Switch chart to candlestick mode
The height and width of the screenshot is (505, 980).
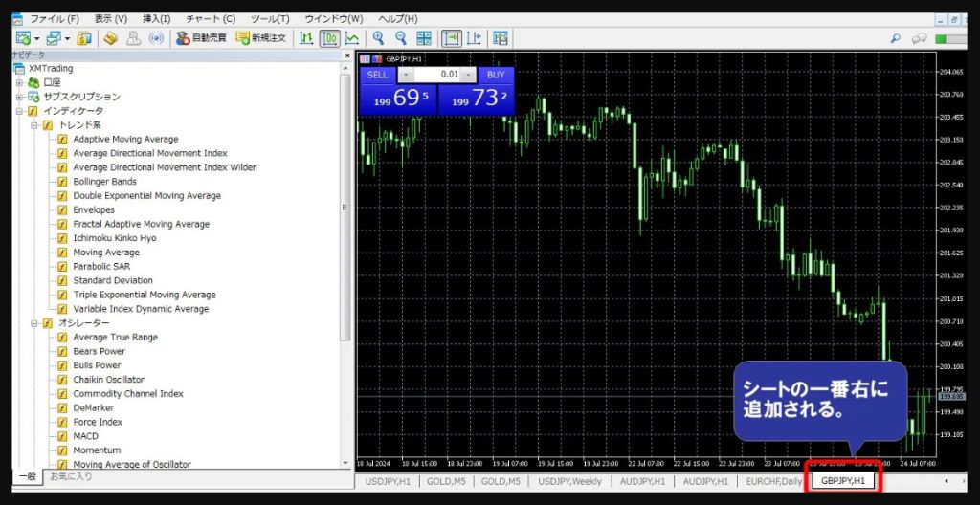[329, 39]
